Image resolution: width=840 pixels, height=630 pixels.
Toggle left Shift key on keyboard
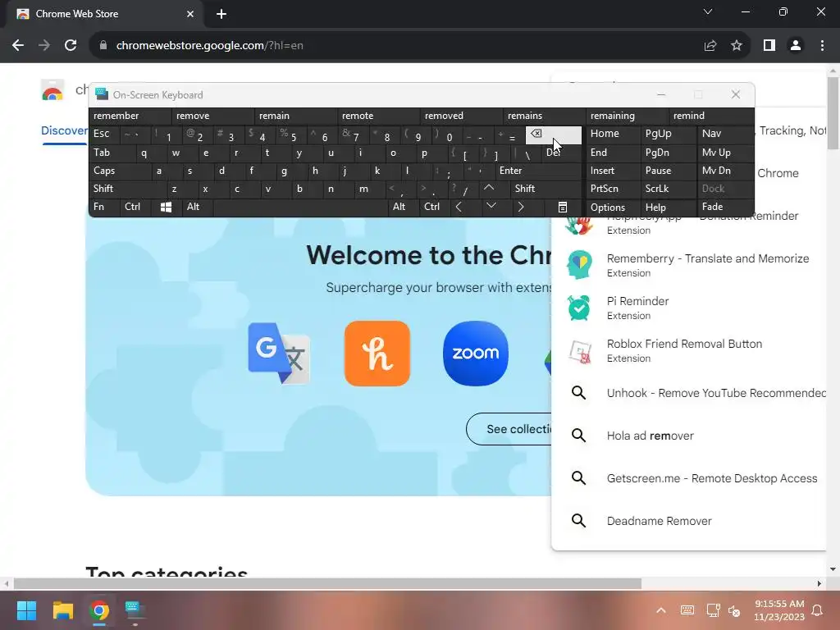pos(126,189)
